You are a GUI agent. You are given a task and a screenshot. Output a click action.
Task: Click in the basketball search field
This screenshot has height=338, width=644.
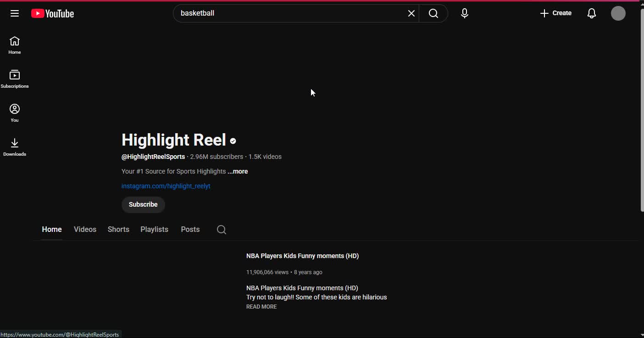tap(289, 13)
